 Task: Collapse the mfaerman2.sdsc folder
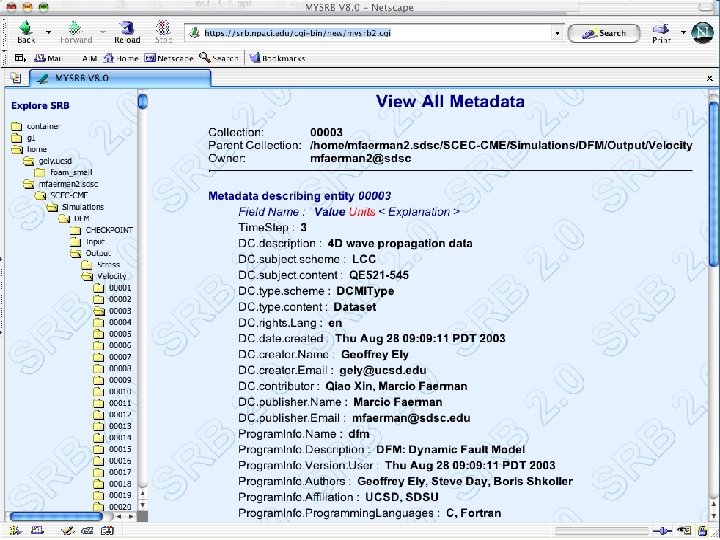(x=28, y=184)
